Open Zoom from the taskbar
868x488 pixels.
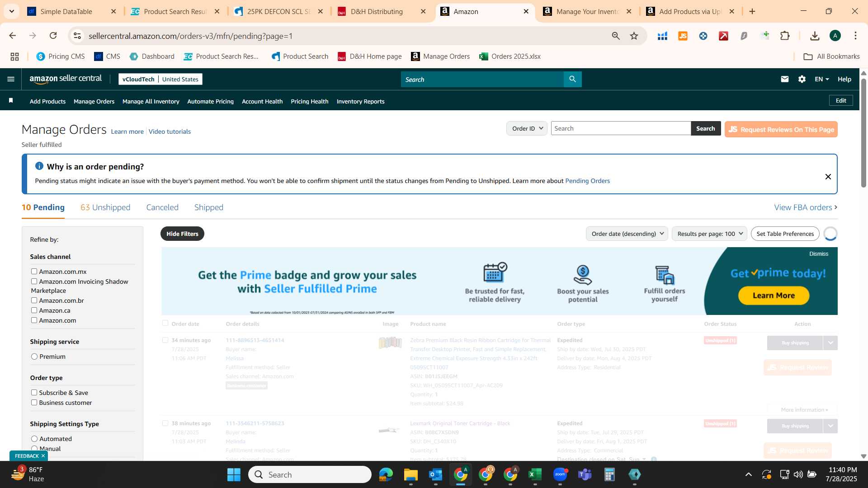560,474
